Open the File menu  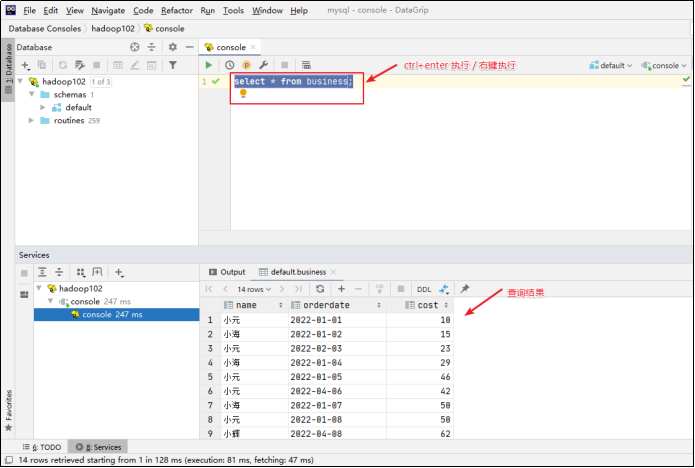coord(29,10)
